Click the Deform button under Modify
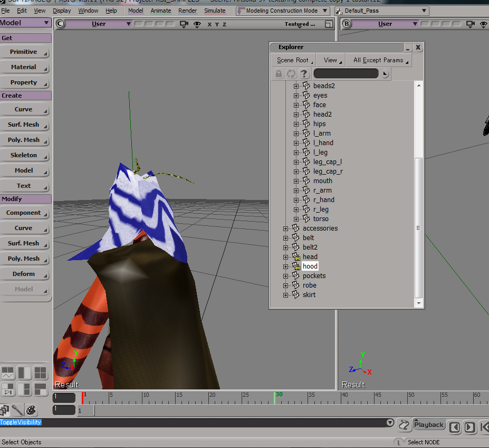 pyautogui.click(x=25, y=274)
